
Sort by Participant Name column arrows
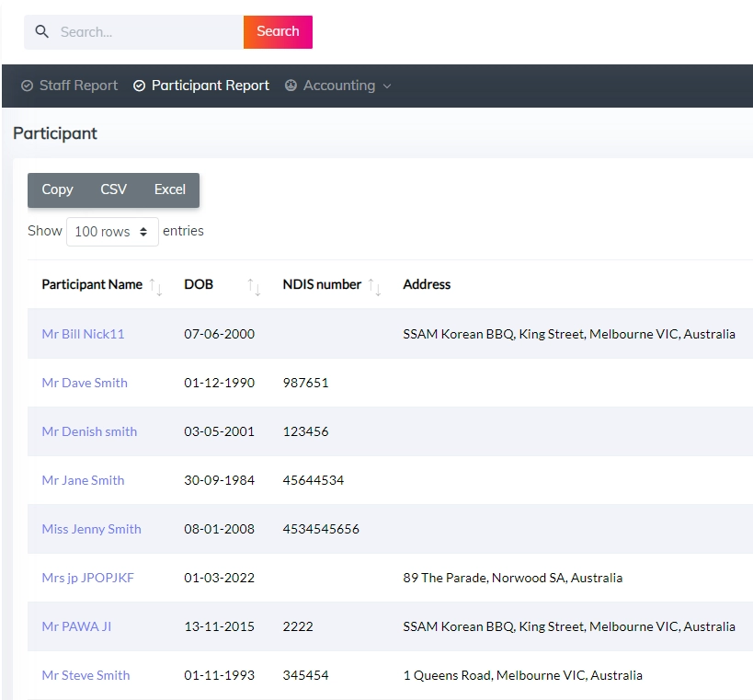point(155,287)
